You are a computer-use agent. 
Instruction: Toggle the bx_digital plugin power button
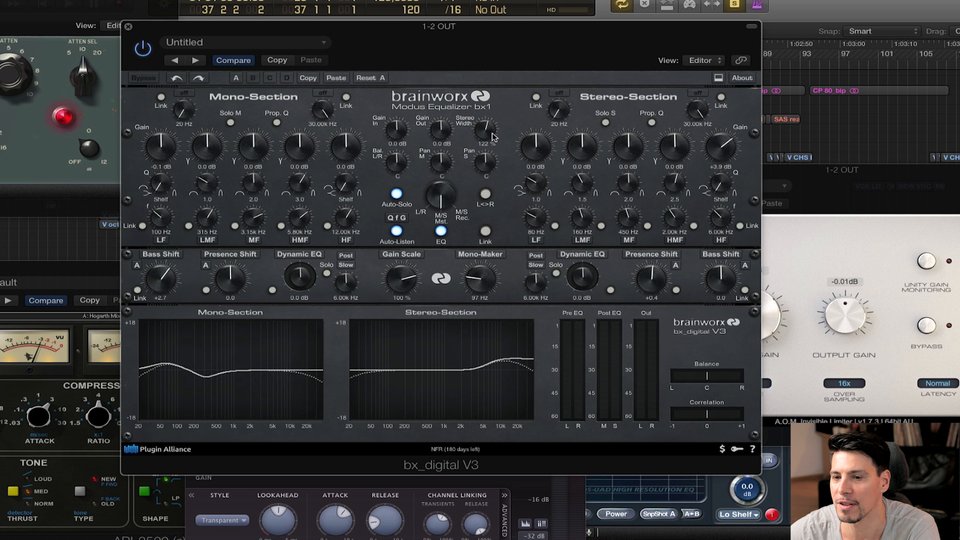143,48
